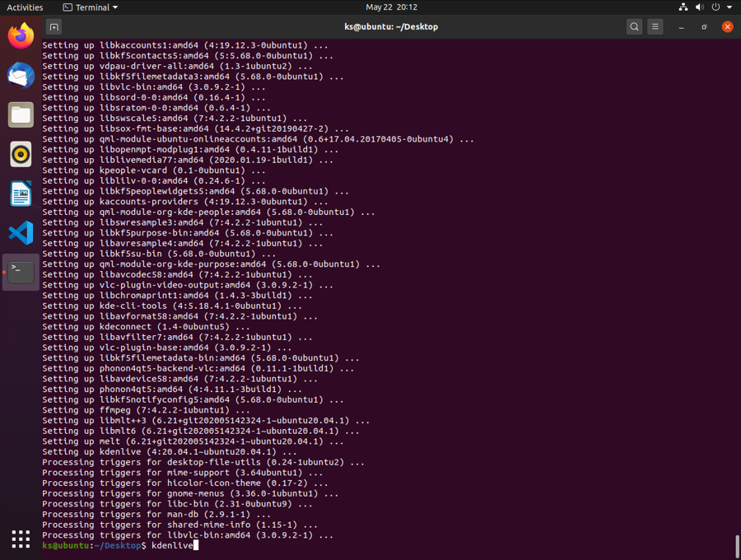741x560 pixels.
Task: Launch LibreOffice Writer from the dock
Action: 21,194
